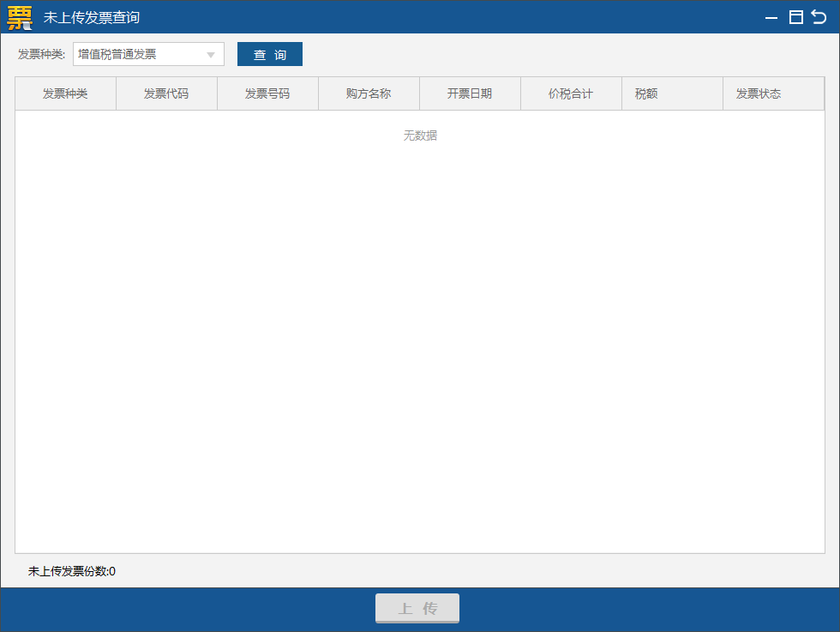Maximize the window via square icon
This screenshot has height=632, width=840.
coord(796,17)
